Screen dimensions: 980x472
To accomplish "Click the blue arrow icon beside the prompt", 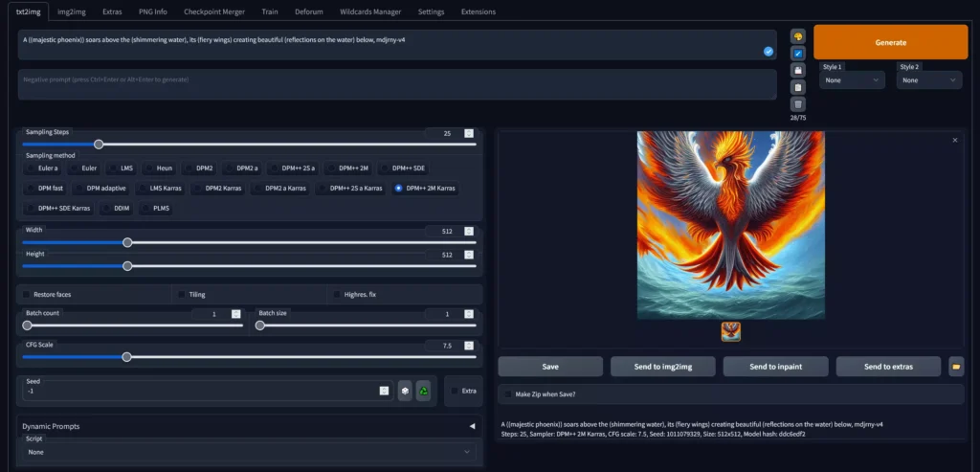I will coord(798,53).
